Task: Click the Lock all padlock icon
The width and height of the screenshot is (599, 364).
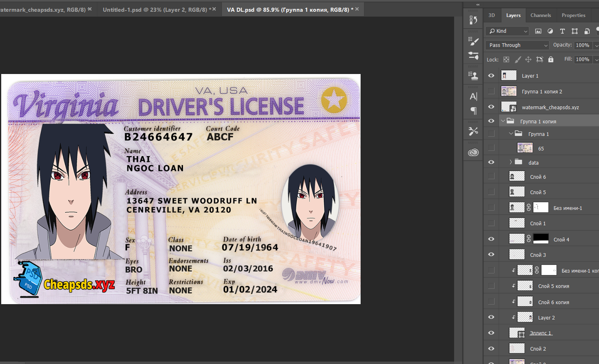Action: [550, 59]
